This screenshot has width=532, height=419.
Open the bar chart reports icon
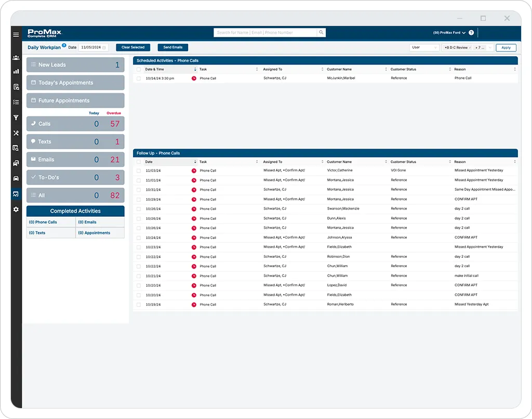(16, 72)
